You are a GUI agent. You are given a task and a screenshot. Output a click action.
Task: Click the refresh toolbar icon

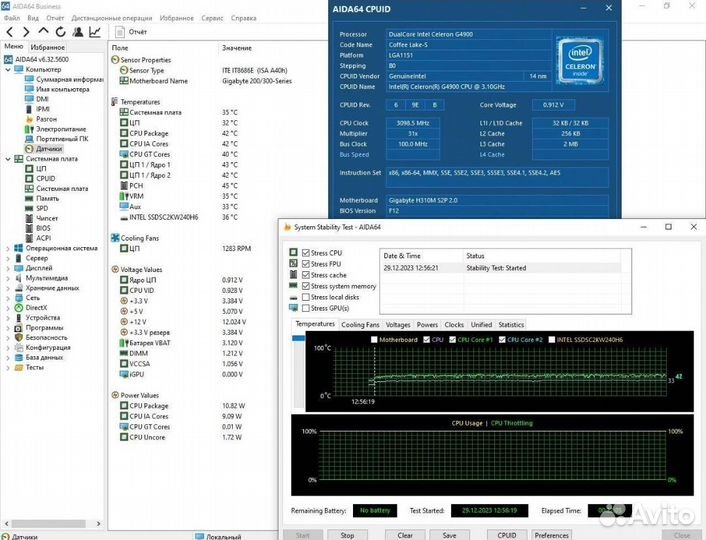click(x=60, y=32)
